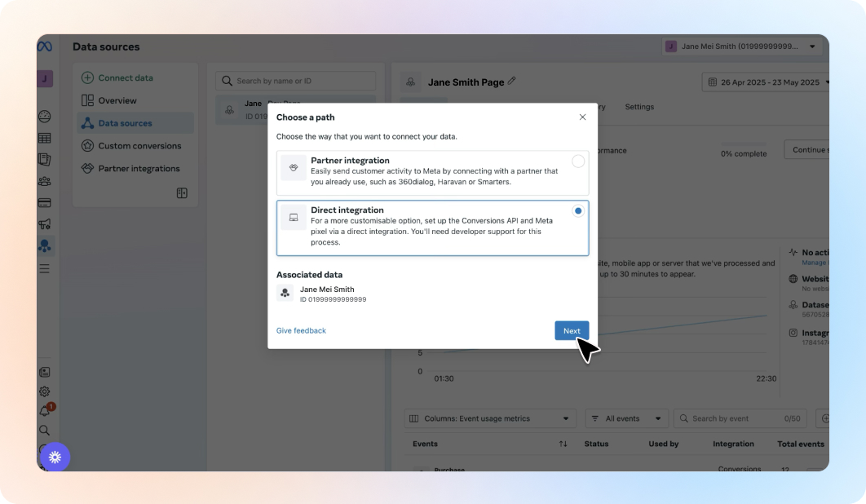
Task: Open the billing card icon in left rail
Action: [45, 203]
